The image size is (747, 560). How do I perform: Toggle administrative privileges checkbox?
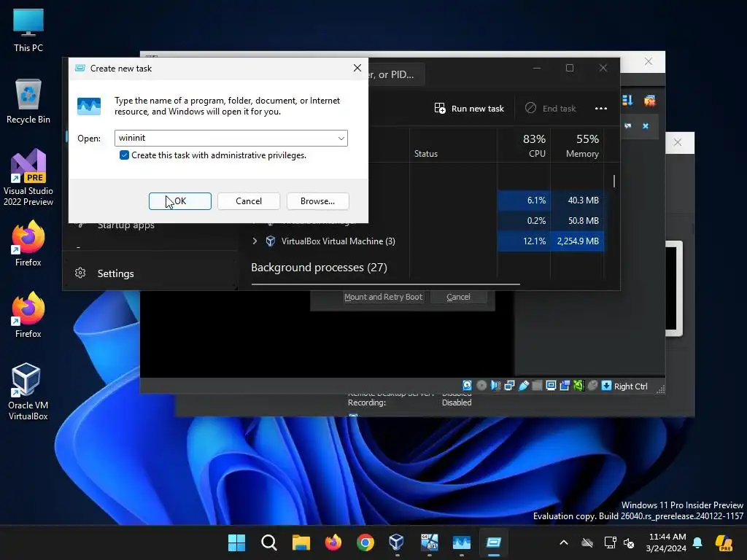(124, 155)
